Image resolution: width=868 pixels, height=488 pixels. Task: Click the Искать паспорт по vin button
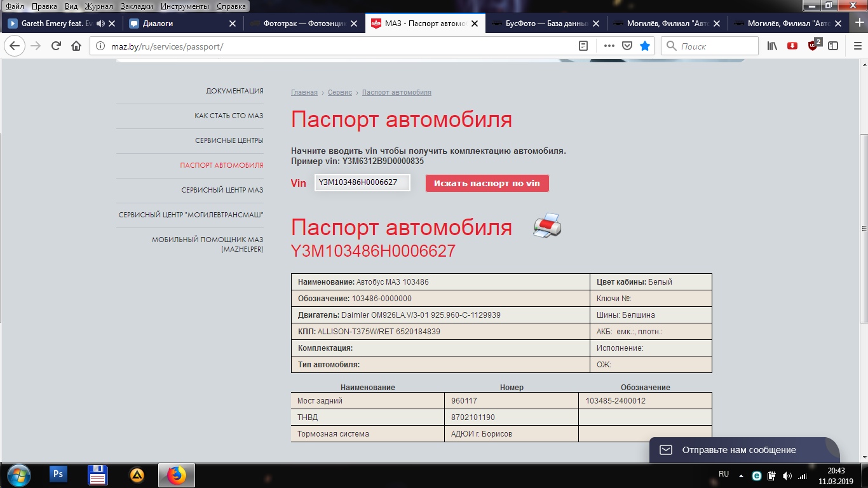487,183
